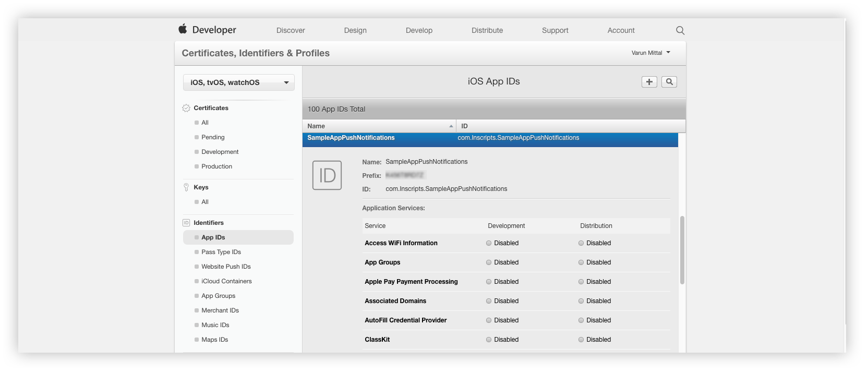
Task: Open the search magnifier in top navigation
Action: pyautogui.click(x=680, y=30)
